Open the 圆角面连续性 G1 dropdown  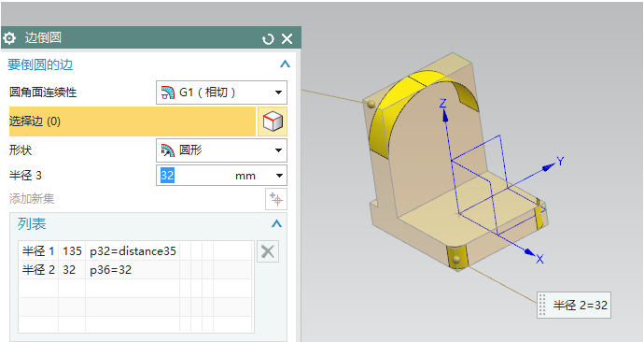click(221, 93)
